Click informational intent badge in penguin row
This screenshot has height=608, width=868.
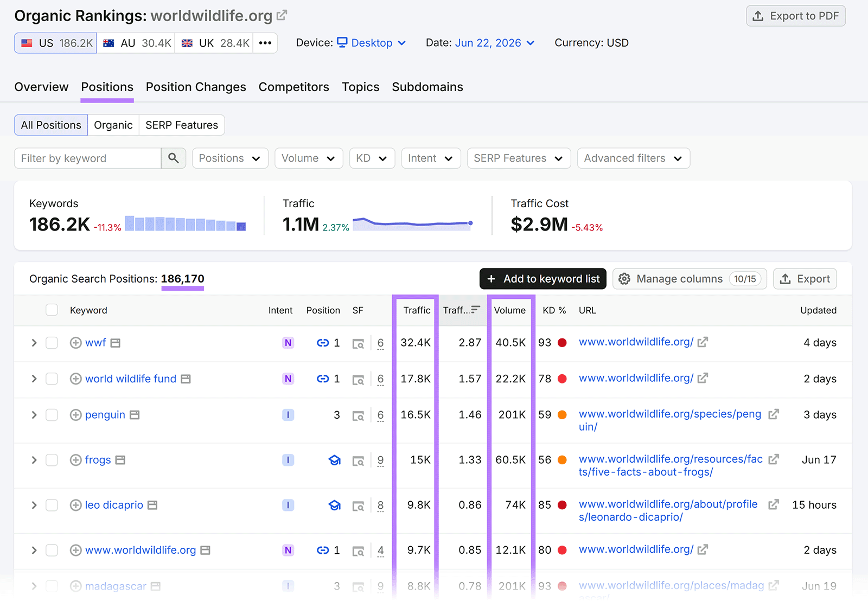[288, 415]
